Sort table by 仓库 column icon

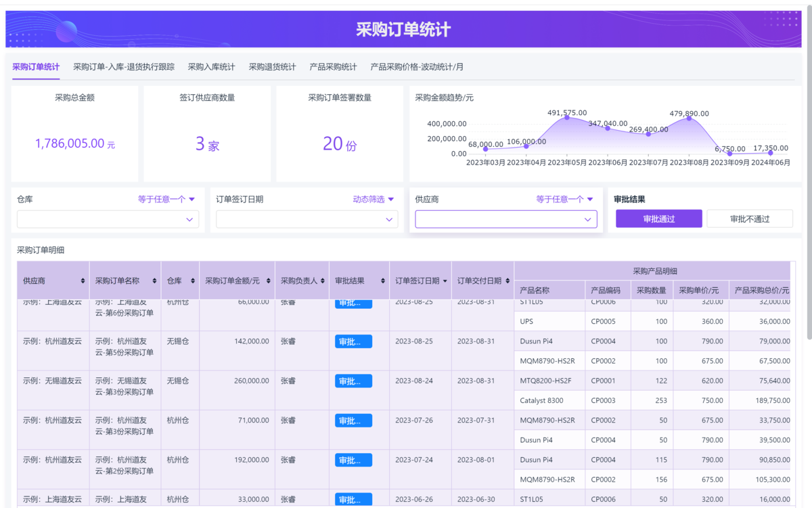193,281
